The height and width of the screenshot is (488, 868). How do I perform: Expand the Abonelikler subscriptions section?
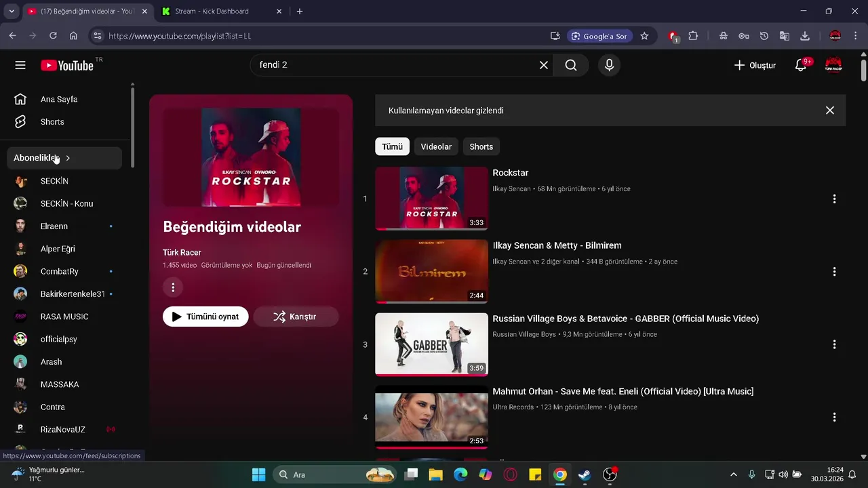[65, 158]
